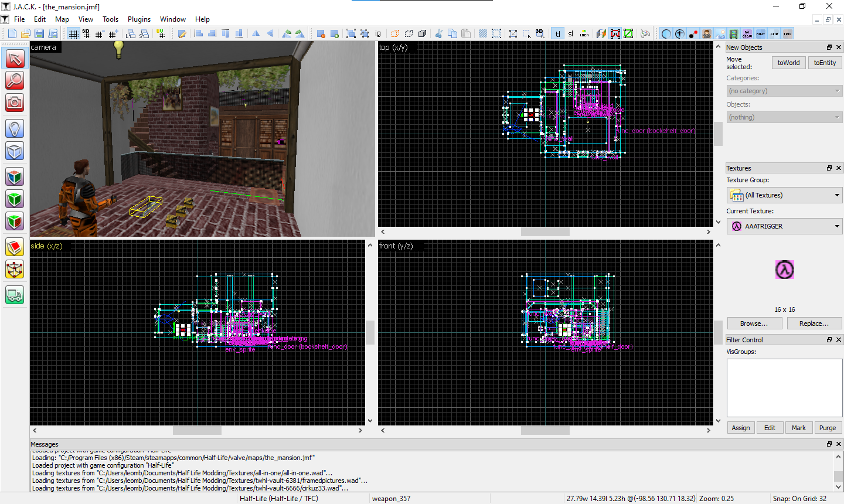Click the VisGroups list box

[x=784, y=388]
